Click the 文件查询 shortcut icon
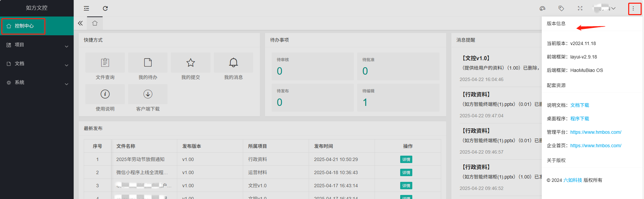Image resolution: width=644 pixels, height=199 pixels. click(105, 63)
